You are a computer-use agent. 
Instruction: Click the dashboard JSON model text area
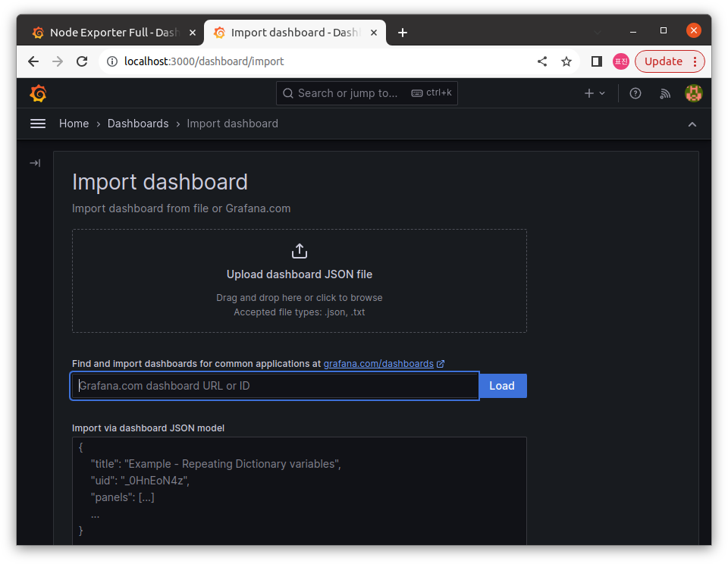(300, 490)
